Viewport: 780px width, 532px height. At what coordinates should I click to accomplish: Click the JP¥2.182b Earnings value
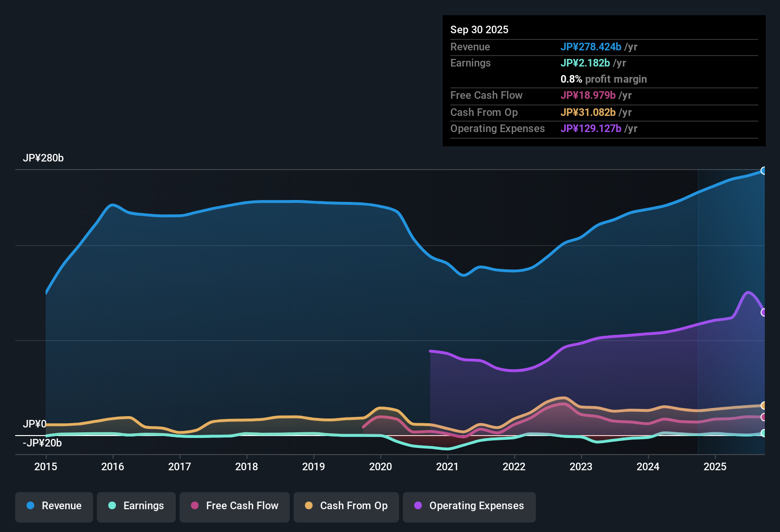(585, 63)
